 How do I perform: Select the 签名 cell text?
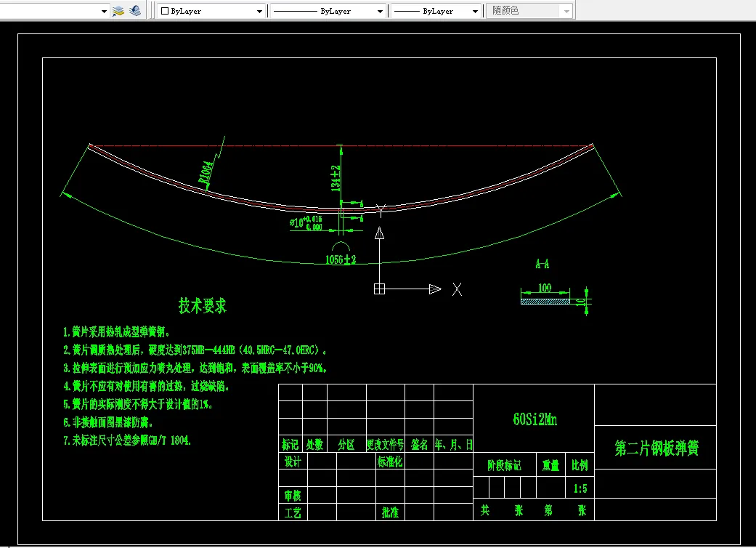(x=420, y=444)
